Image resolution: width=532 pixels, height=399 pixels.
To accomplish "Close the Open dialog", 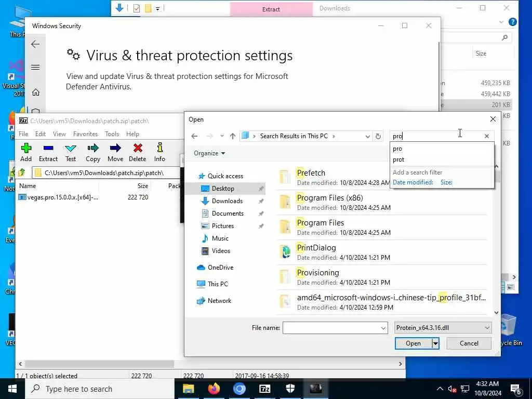I will pyautogui.click(x=493, y=119).
